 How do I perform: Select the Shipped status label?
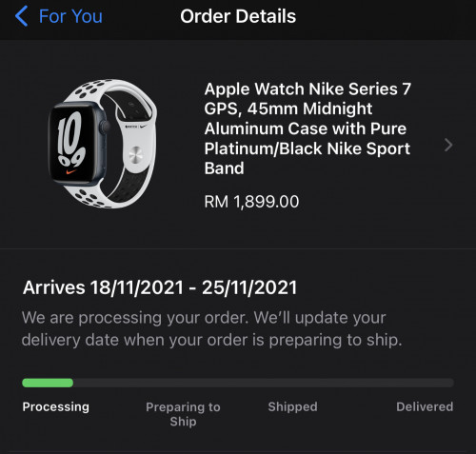[x=292, y=406]
